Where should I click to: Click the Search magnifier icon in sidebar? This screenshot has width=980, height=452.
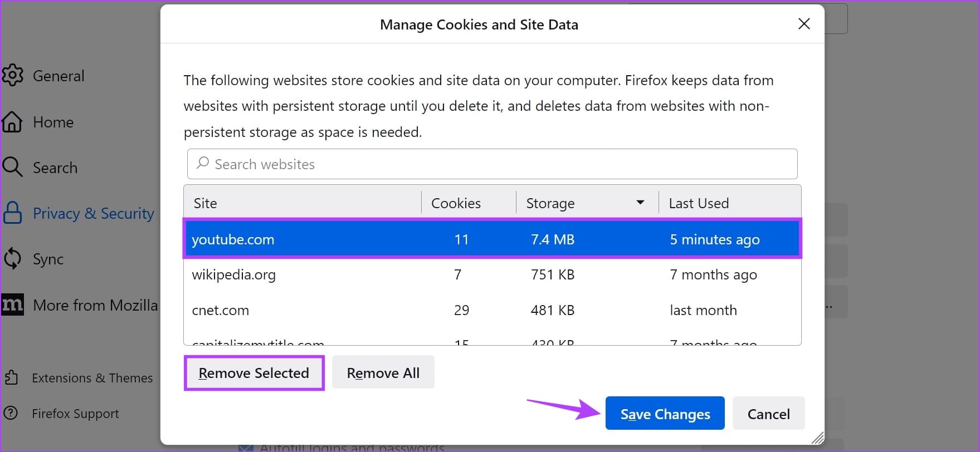point(12,168)
